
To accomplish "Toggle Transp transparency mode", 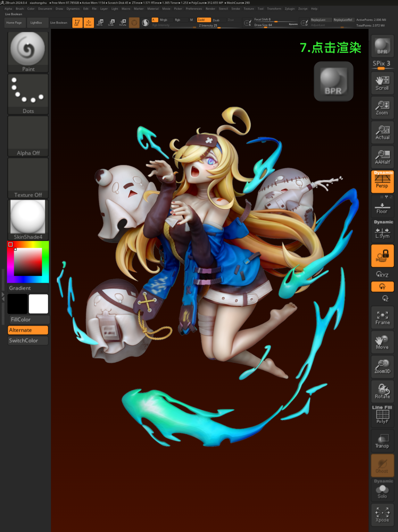I will point(382,441).
